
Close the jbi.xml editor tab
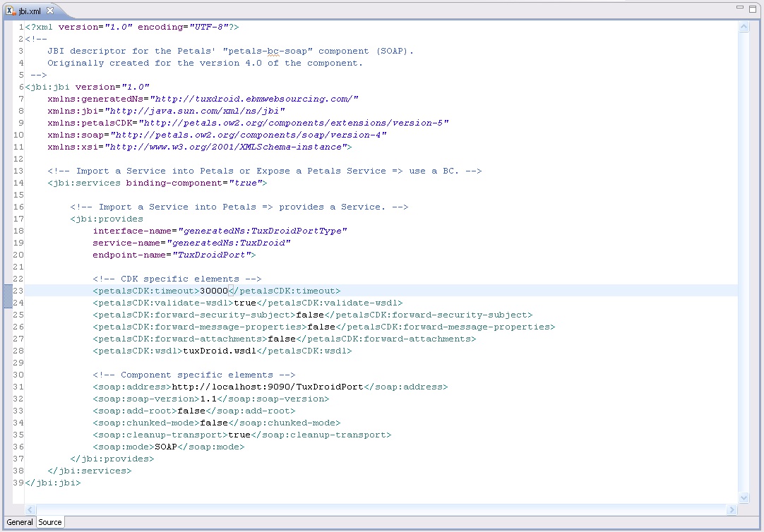[50, 11]
